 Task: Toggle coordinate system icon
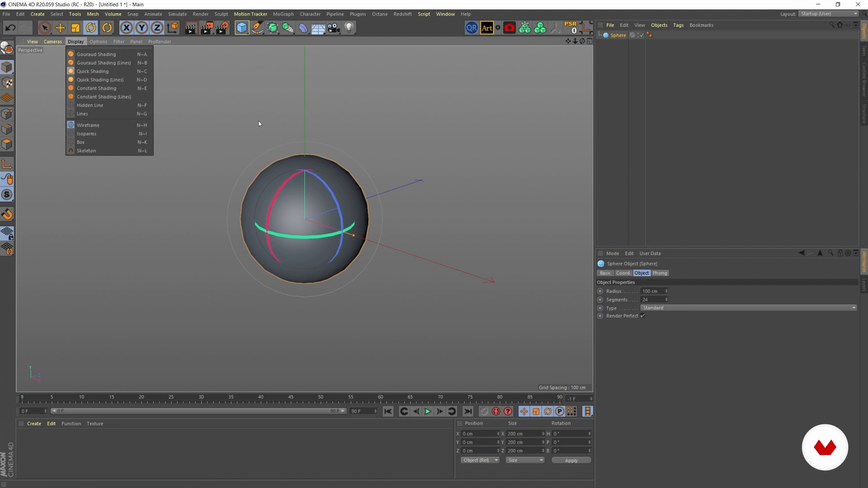(173, 28)
